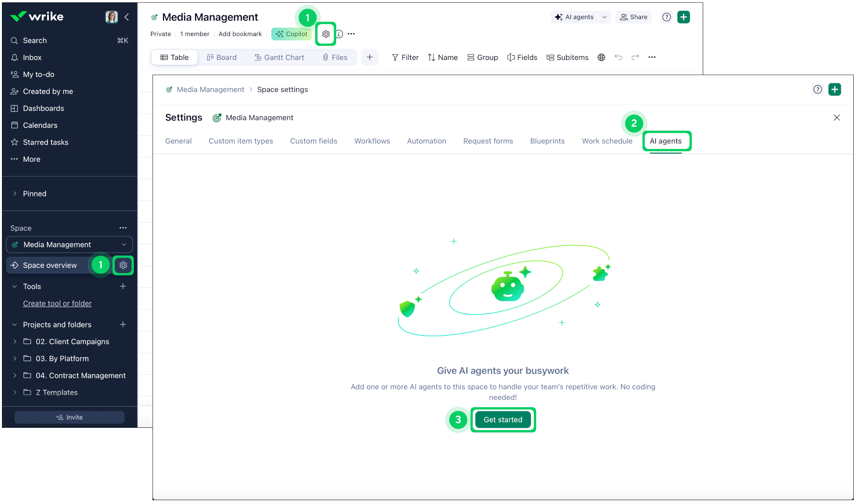The width and height of the screenshot is (858, 504).
Task: Click the help question mark icon
Action: pos(667,17)
